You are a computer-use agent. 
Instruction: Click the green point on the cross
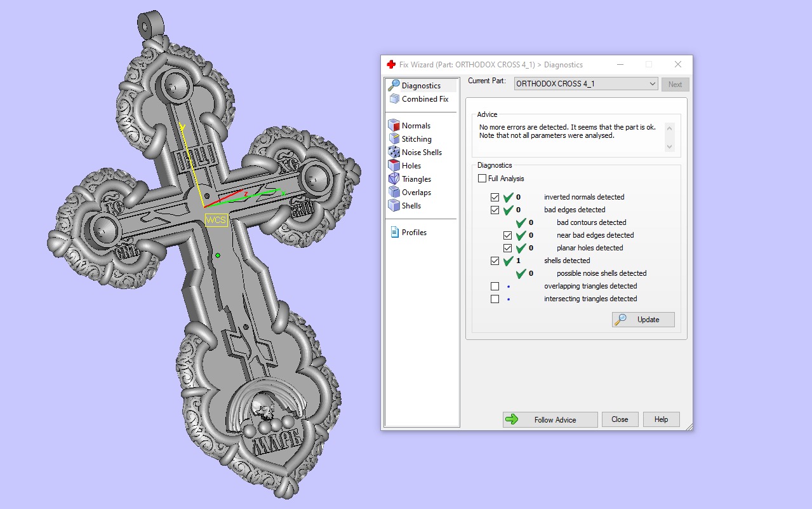click(x=217, y=255)
